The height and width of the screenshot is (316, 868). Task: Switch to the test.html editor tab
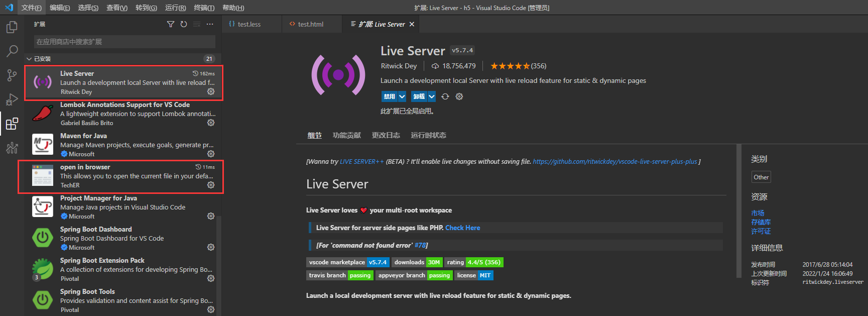(x=312, y=24)
